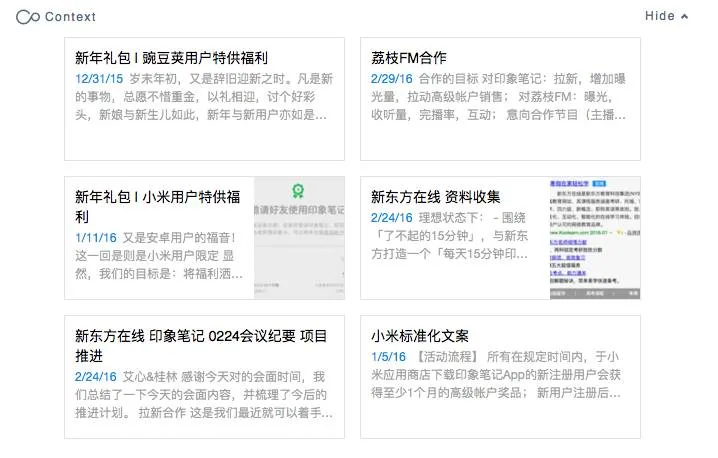The image size is (718, 458).
Task: Click snippet text starting 又是安卓用户的福音
Action: click(159, 256)
